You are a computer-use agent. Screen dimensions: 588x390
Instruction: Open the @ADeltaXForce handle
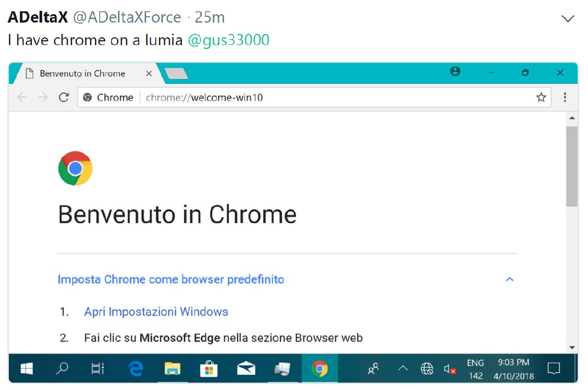(127, 18)
